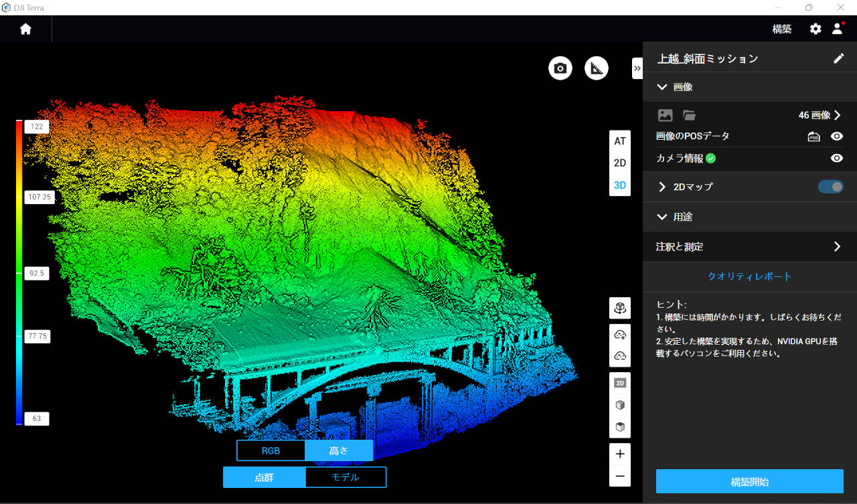Screen dimensions: 857x504
Task: Click the 構築開始 button
Action: [x=749, y=481]
